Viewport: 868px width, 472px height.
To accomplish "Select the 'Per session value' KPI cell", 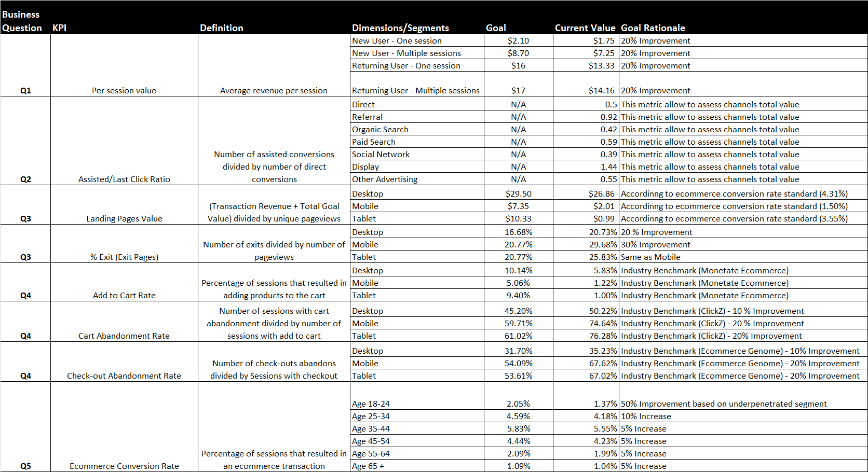I will coord(124,90).
